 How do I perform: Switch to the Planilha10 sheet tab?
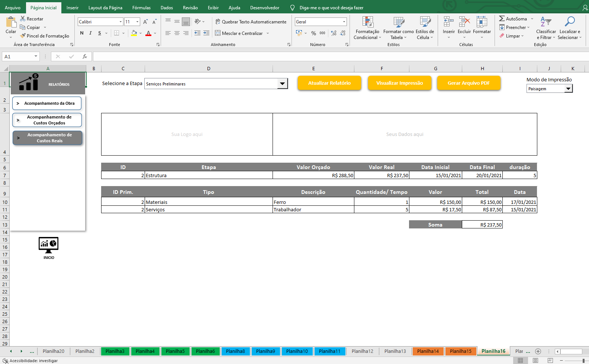point(297,351)
